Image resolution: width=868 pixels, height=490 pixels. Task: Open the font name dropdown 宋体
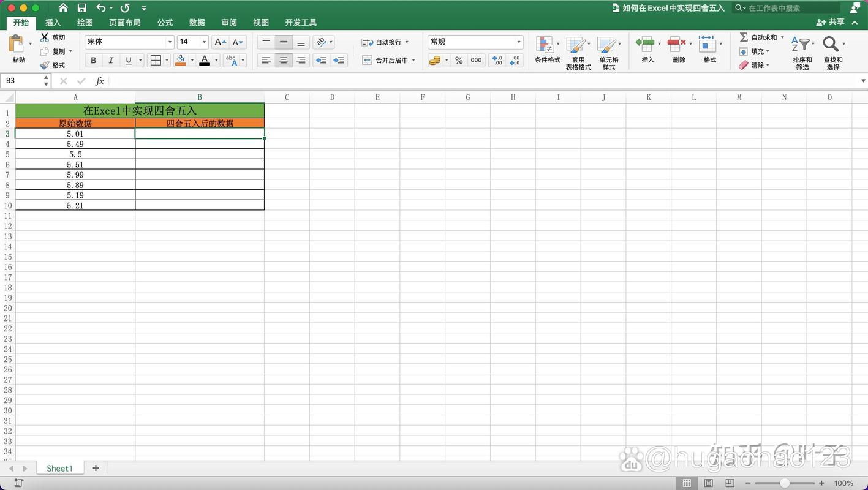170,42
